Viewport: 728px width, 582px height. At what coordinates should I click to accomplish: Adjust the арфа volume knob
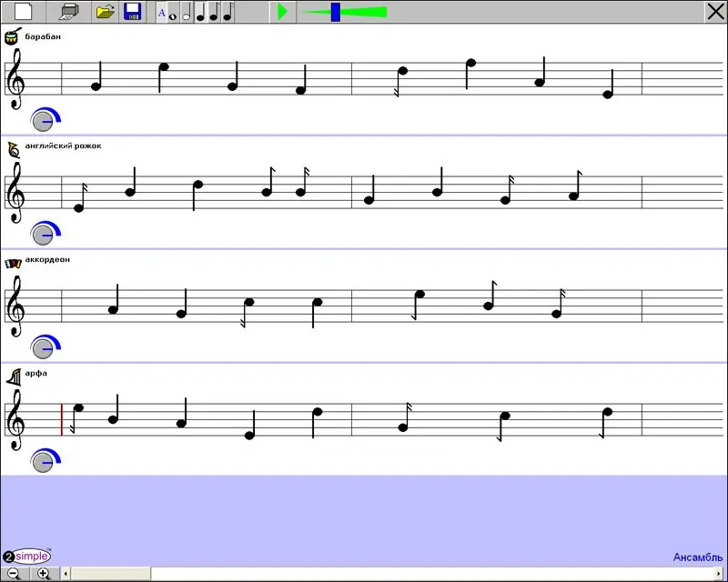pyautogui.click(x=43, y=462)
